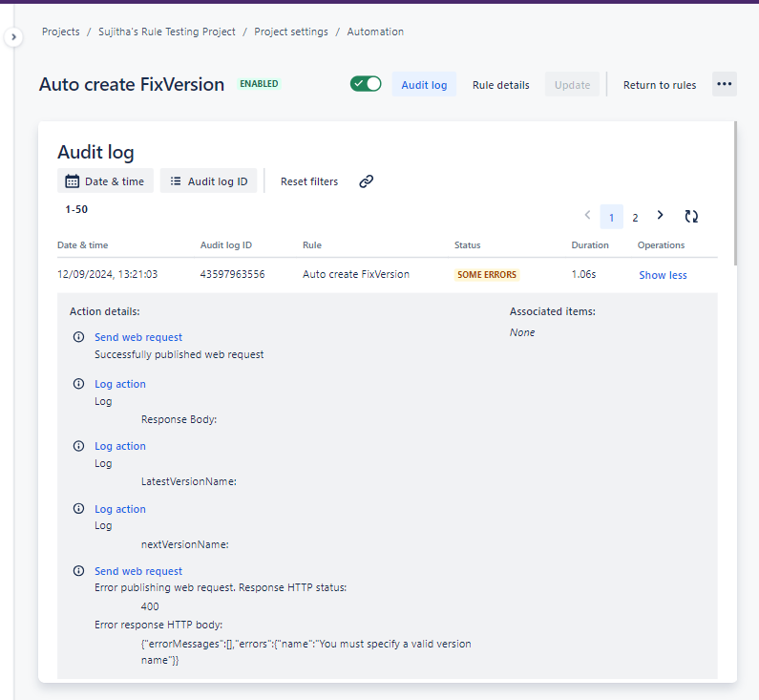Open the Project settings breadcrumb link
This screenshot has width=759, height=700.
291,32
